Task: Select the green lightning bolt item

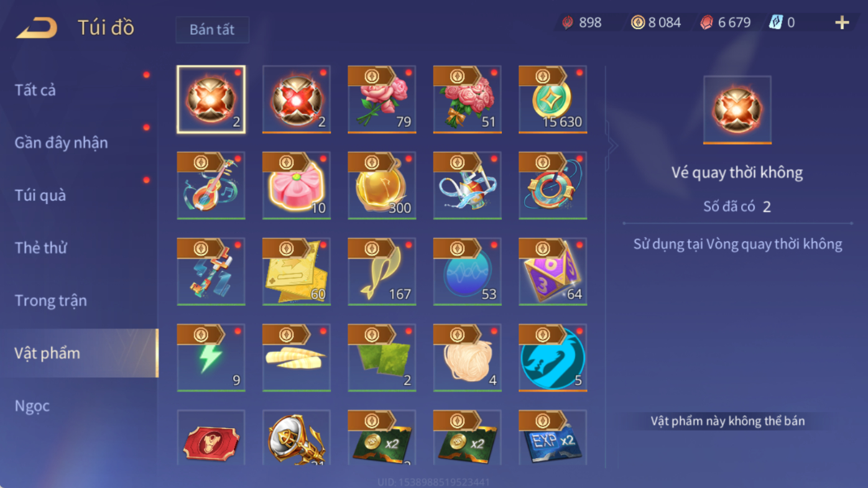Action: point(211,357)
